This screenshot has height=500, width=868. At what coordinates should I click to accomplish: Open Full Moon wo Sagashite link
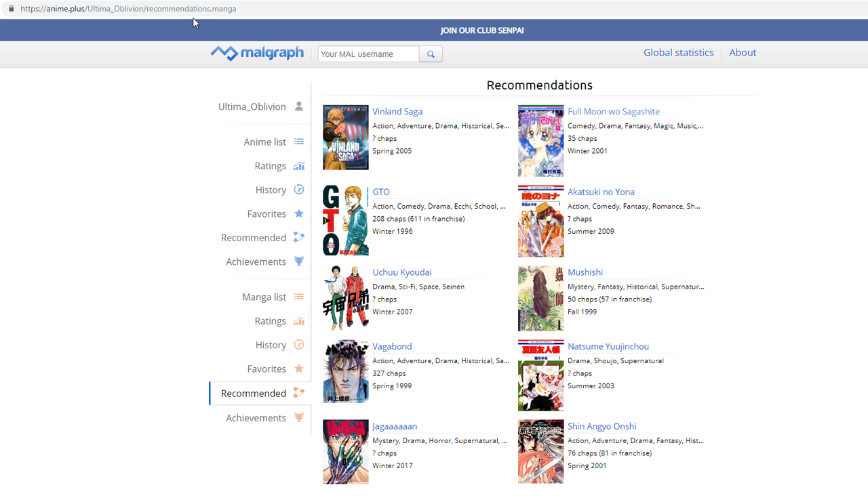(x=614, y=112)
